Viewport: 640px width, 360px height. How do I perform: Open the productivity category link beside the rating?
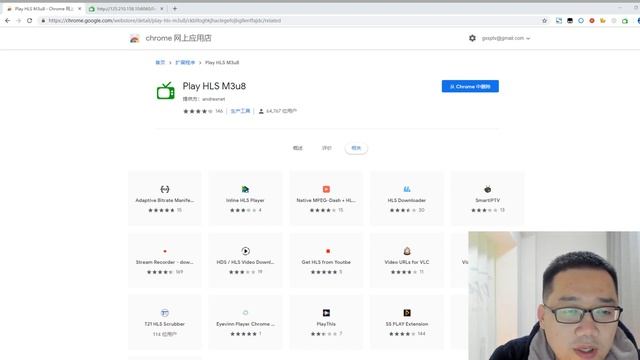pyautogui.click(x=240, y=111)
